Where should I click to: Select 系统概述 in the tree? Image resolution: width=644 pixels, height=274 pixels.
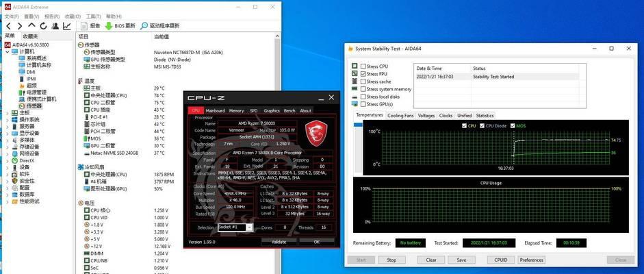pyautogui.click(x=32, y=58)
